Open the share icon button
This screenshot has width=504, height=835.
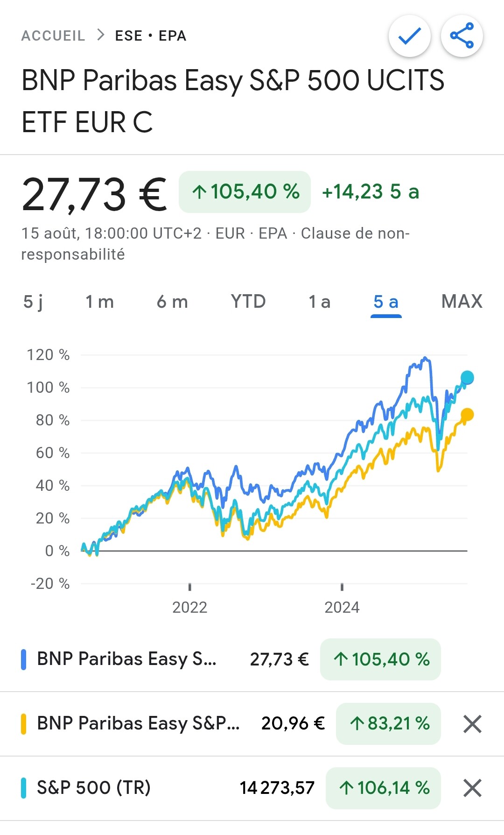(x=462, y=36)
